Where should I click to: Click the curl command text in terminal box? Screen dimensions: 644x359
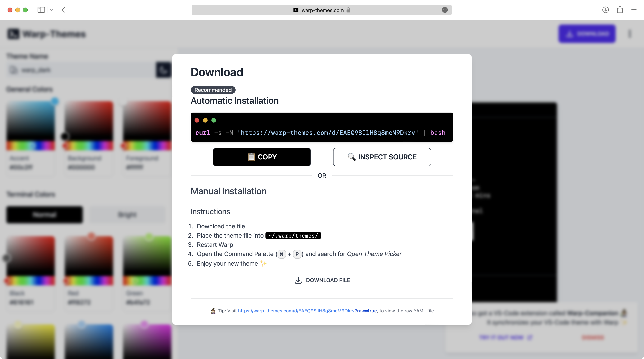click(x=320, y=133)
